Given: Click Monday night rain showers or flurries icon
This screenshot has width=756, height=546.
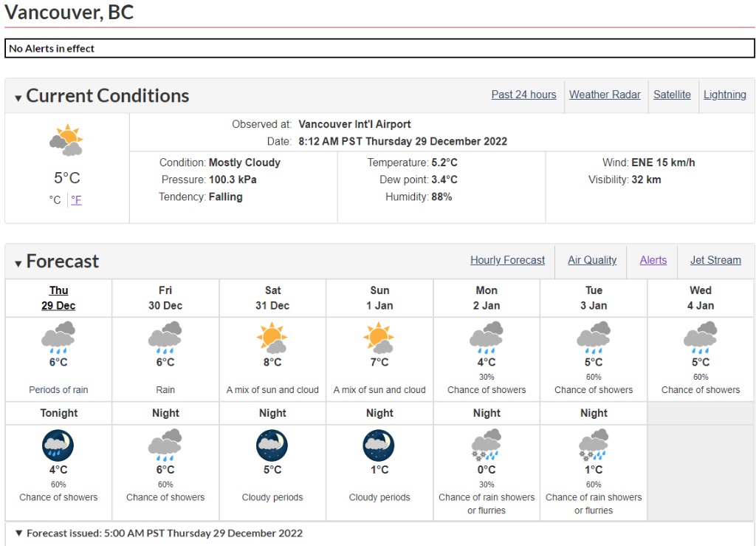Looking at the screenshot, I should [487, 445].
